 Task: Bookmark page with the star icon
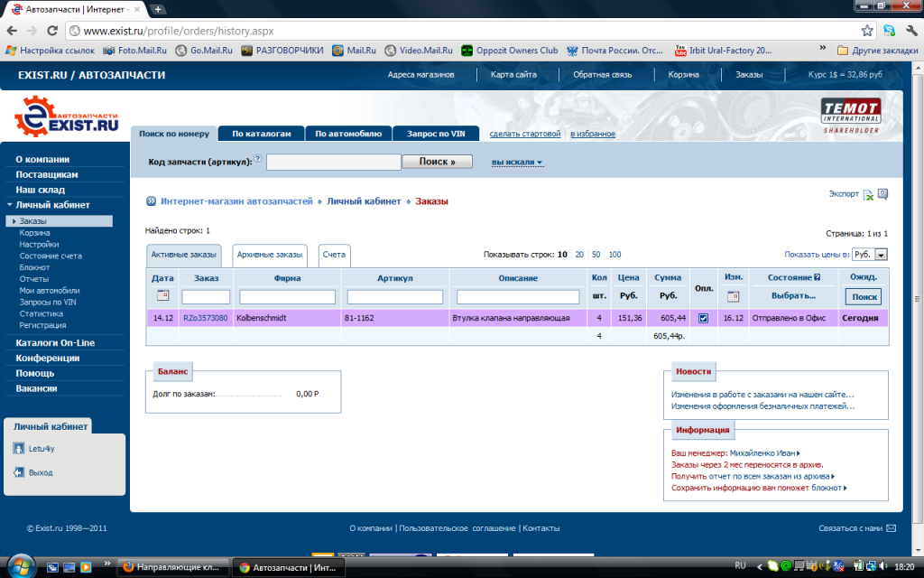point(867,30)
